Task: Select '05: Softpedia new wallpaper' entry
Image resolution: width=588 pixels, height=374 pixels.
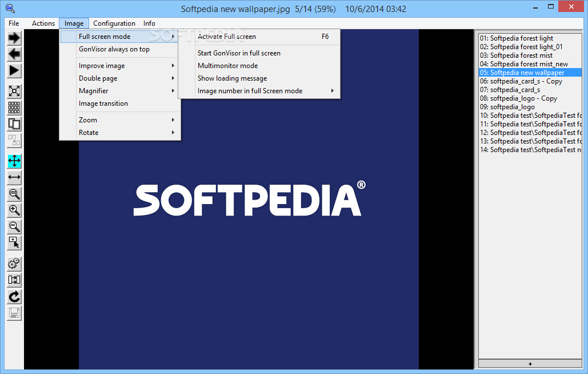Action: click(x=530, y=73)
